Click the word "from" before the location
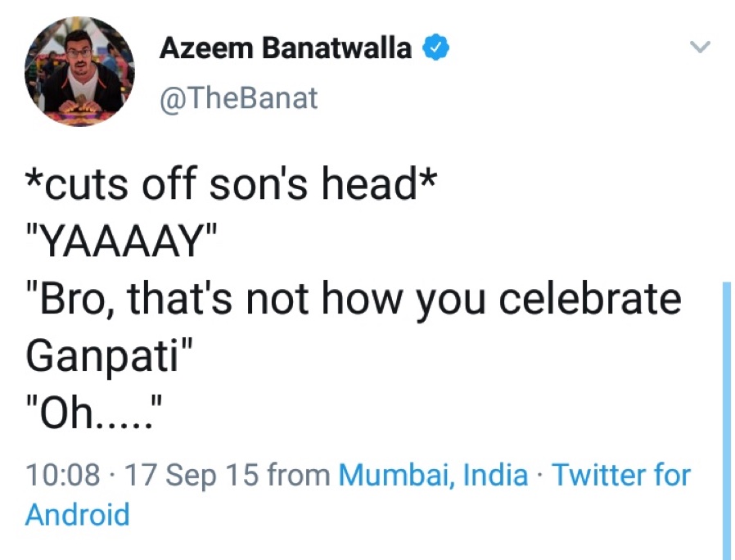The image size is (735, 560). click(299, 475)
